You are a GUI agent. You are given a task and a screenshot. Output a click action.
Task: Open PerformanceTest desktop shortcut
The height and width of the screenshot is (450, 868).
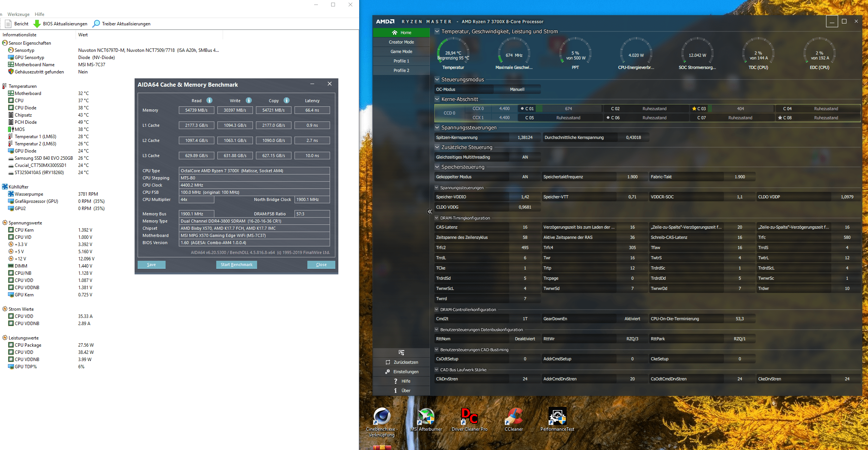(x=557, y=419)
